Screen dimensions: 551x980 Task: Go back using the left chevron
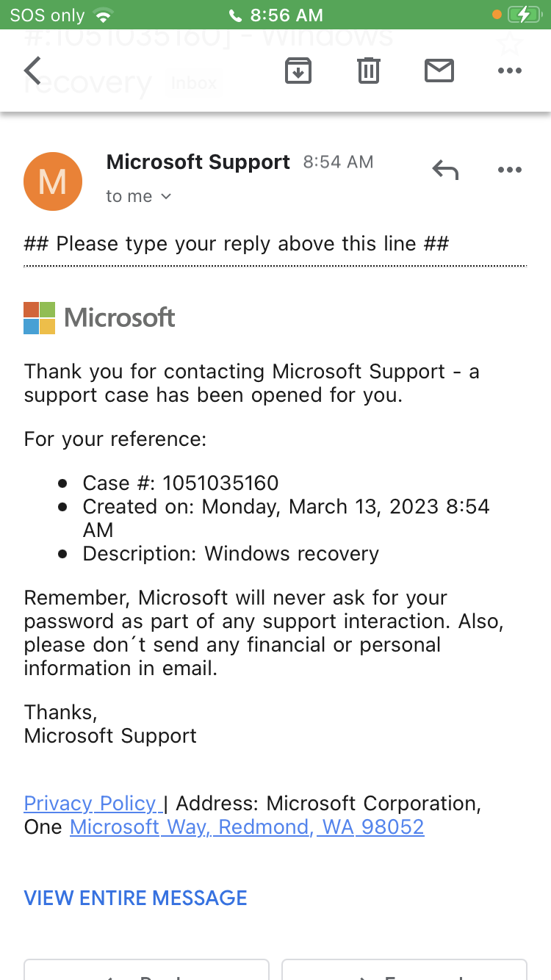point(33,71)
